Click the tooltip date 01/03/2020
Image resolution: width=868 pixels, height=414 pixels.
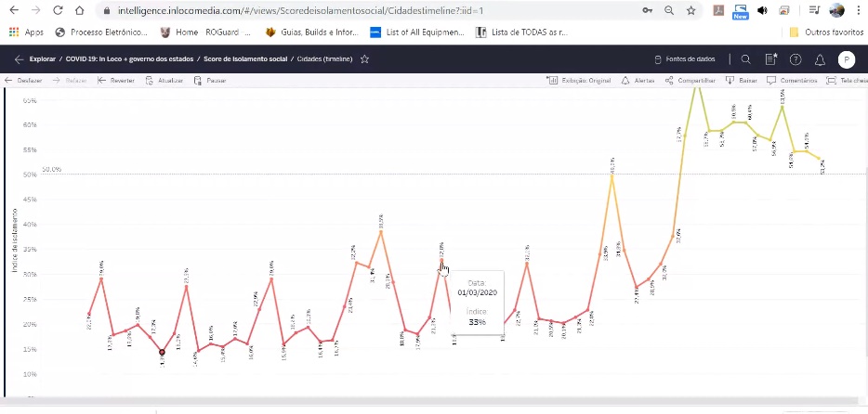tap(477, 292)
